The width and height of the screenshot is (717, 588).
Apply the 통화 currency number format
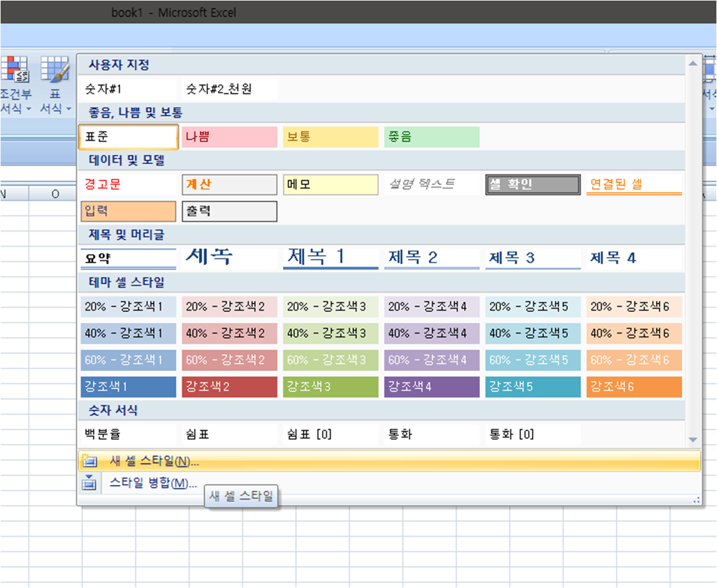432,434
